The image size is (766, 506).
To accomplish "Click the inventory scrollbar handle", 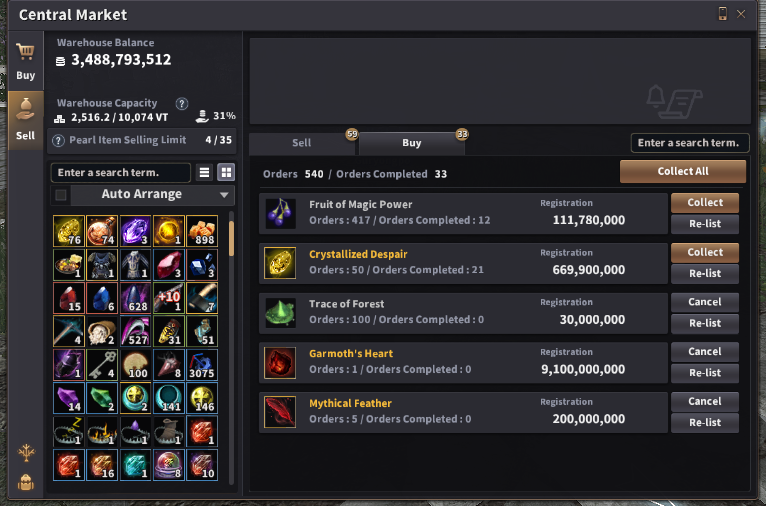I will click(x=232, y=238).
